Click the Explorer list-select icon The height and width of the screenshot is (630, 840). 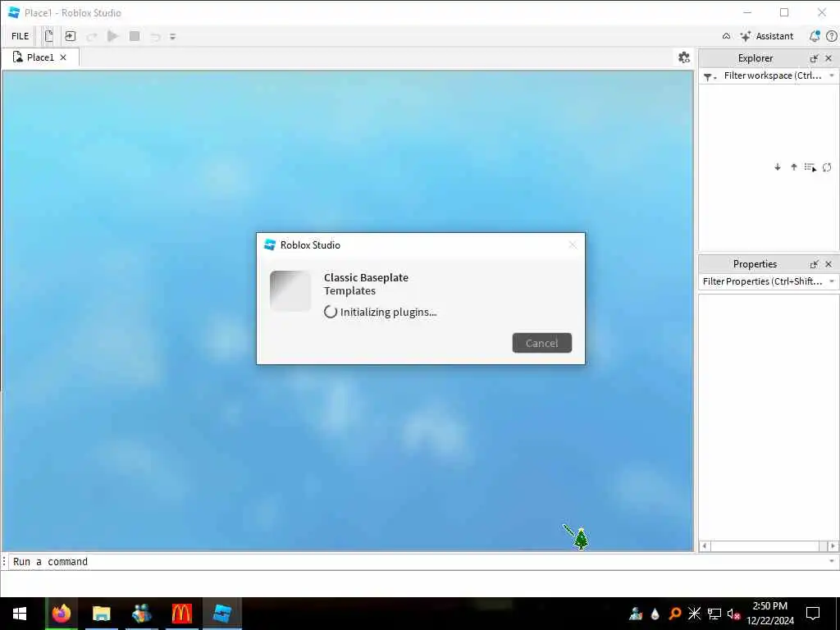pos(810,167)
